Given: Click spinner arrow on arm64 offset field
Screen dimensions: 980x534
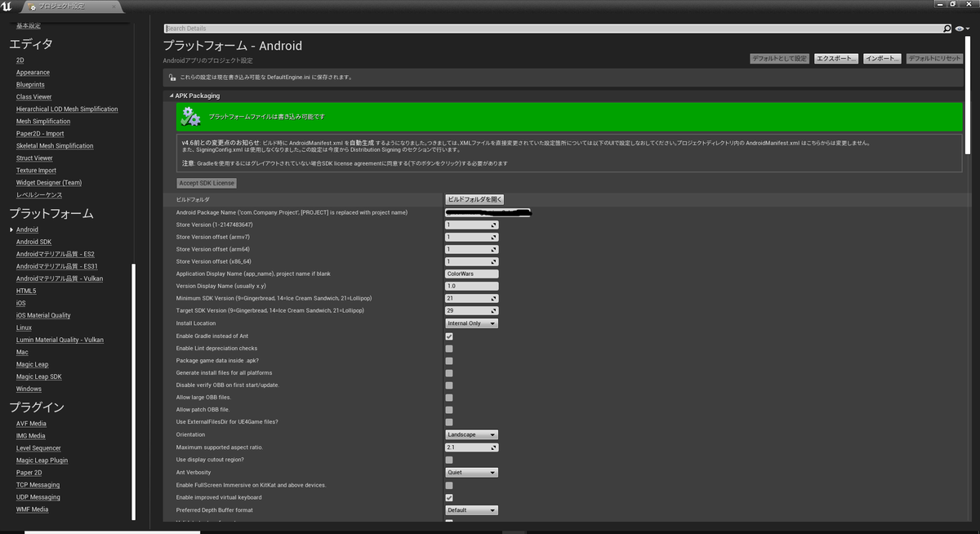Looking at the screenshot, I should point(493,249).
